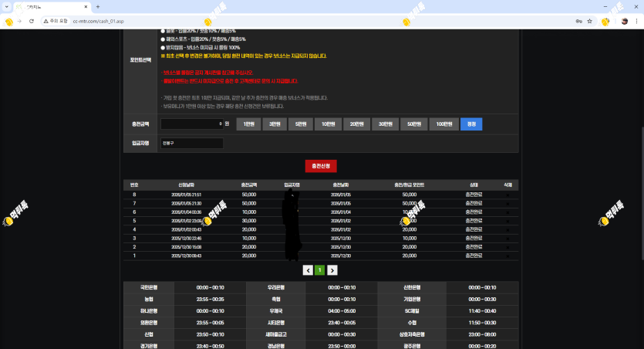Select the 받지않음 no-bonus radio option

[163, 47]
